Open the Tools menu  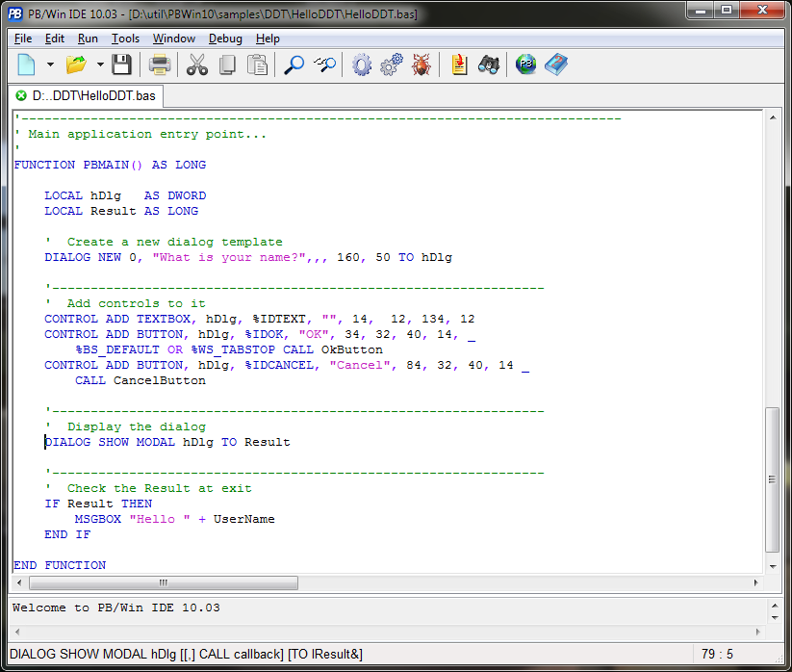point(125,39)
